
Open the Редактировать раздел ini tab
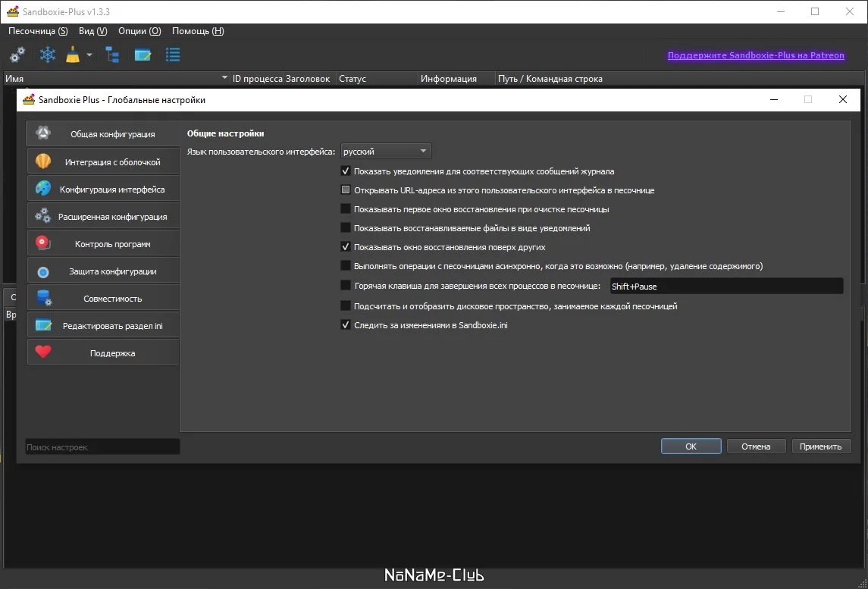[103, 325]
